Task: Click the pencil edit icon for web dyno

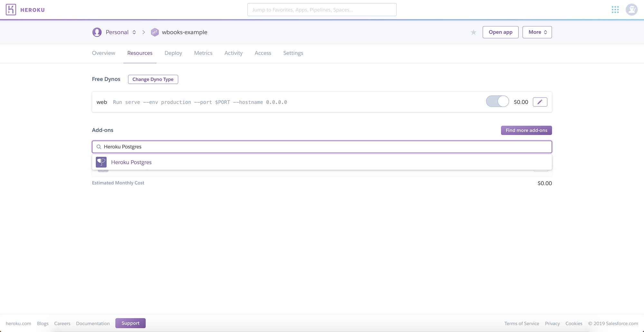Action: click(x=540, y=102)
